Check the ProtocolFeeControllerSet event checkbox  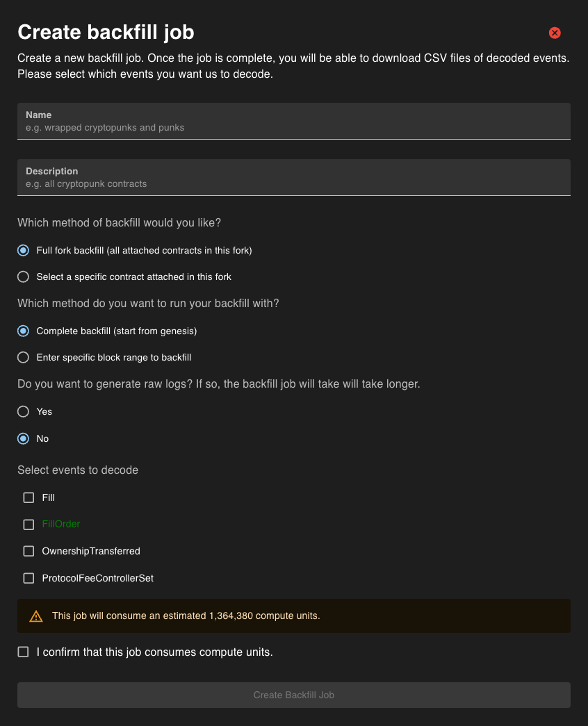tap(28, 578)
